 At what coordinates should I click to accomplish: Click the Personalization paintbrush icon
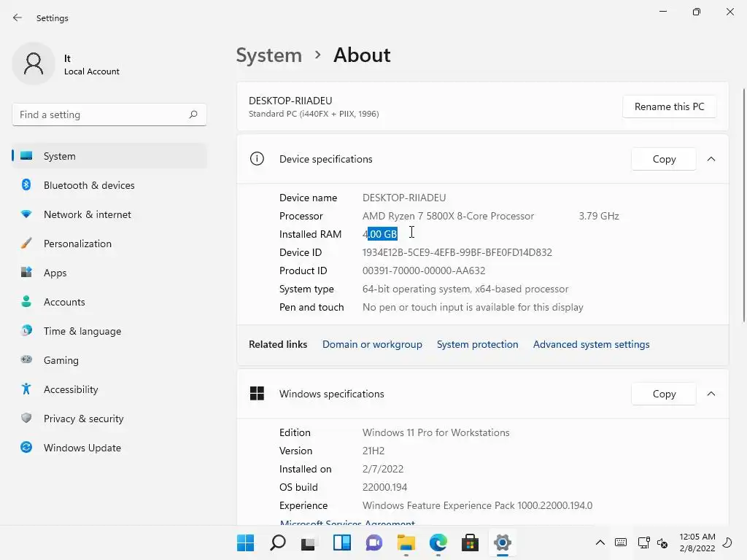coord(26,244)
